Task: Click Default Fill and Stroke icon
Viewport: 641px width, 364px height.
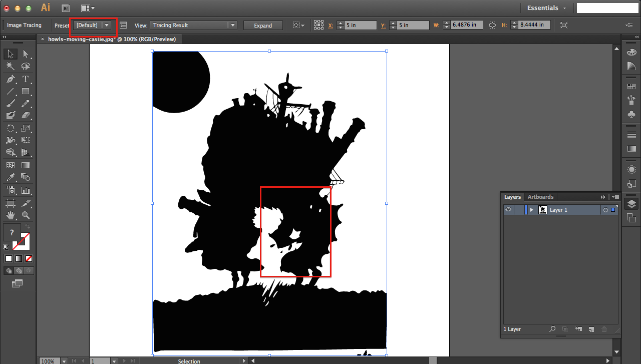Action: [x=6, y=247]
